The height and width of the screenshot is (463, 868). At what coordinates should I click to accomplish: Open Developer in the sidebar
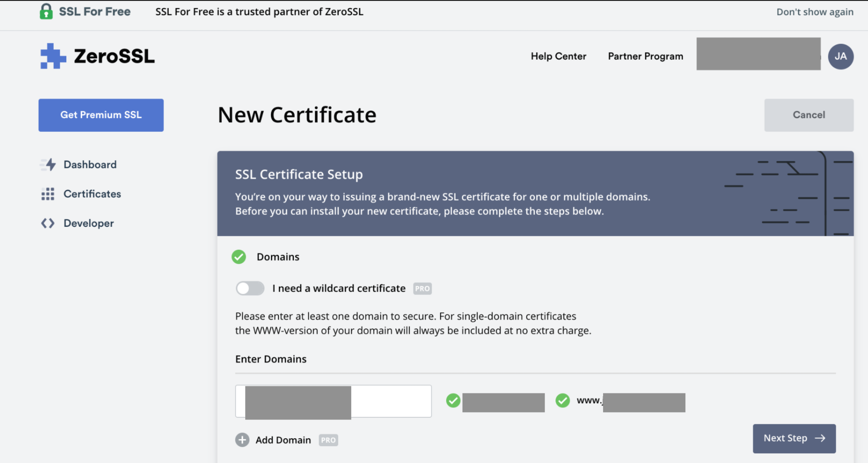(89, 223)
